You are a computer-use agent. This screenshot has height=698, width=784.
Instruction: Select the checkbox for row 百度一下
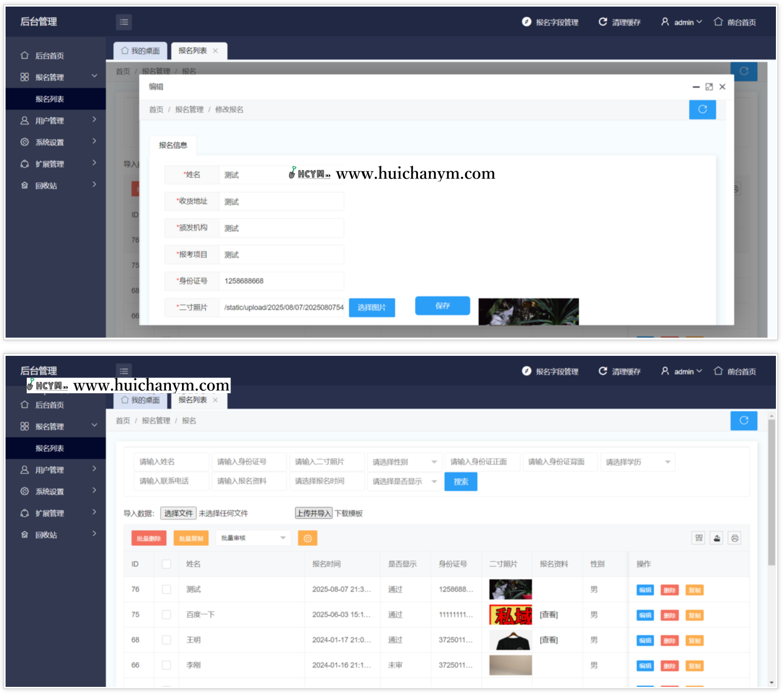pyautogui.click(x=166, y=615)
